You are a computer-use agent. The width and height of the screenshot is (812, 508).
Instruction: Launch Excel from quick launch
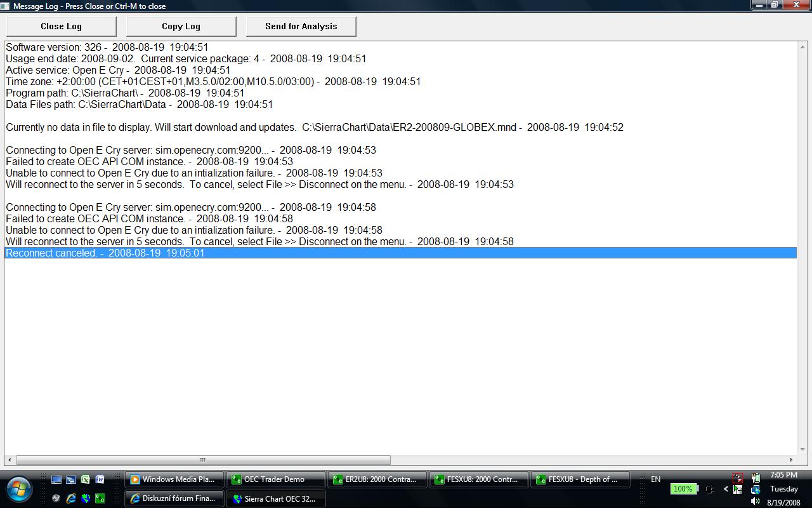tap(86, 479)
